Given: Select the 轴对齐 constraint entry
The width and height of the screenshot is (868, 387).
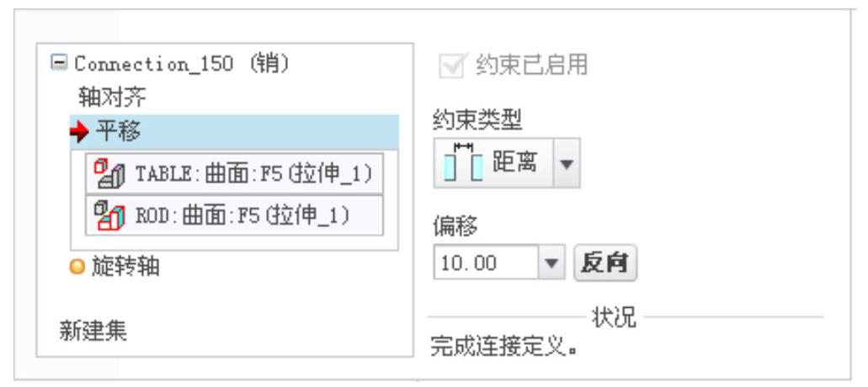Looking at the screenshot, I should click(113, 98).
